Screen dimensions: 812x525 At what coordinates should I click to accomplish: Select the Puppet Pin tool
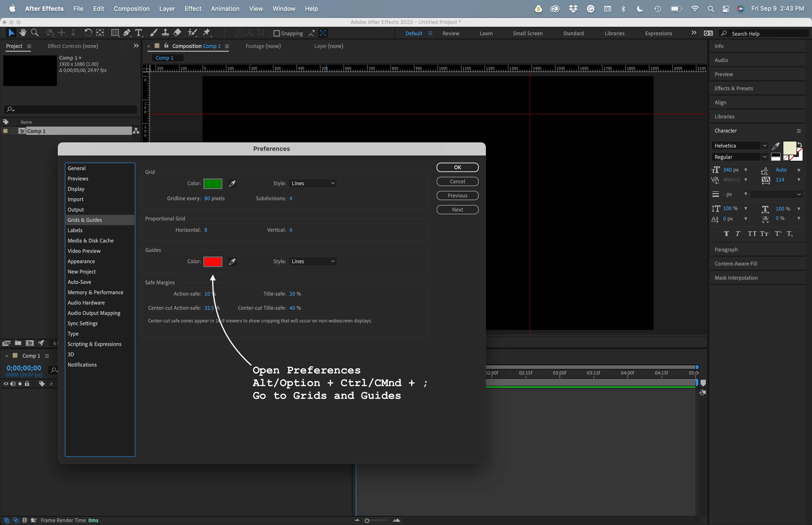tap(207, 33)
